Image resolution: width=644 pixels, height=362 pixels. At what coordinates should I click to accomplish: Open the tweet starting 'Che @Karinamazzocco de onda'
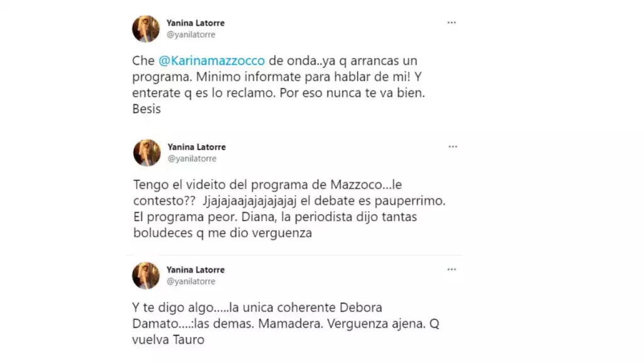[x=279, y=85]
